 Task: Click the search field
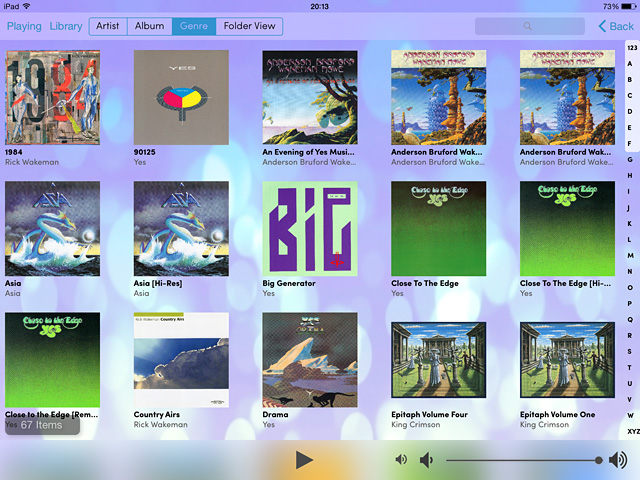click(x=529, y=26)
